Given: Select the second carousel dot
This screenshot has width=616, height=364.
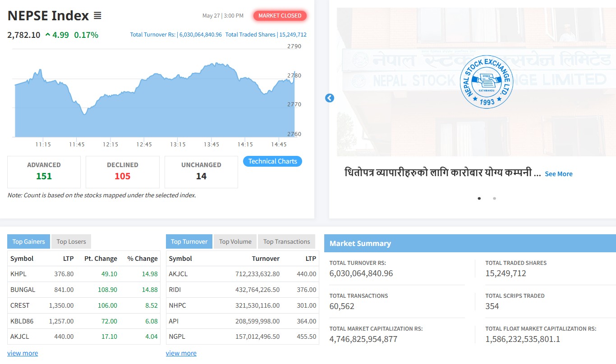Looking at the screenshot, I should (494, 198).
